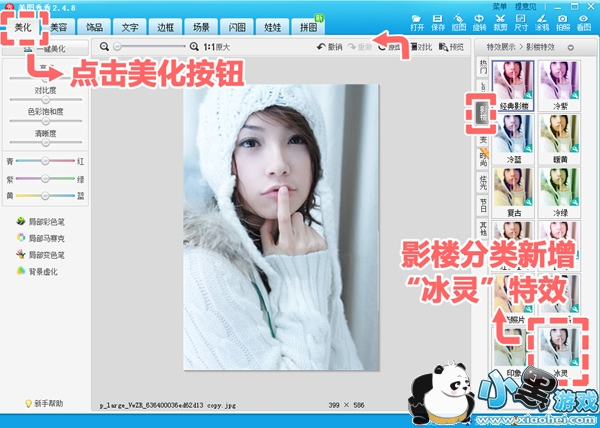
Task: Go to the 场景 scenes tab
Action: pyautogui.click(x=201, y=27)
